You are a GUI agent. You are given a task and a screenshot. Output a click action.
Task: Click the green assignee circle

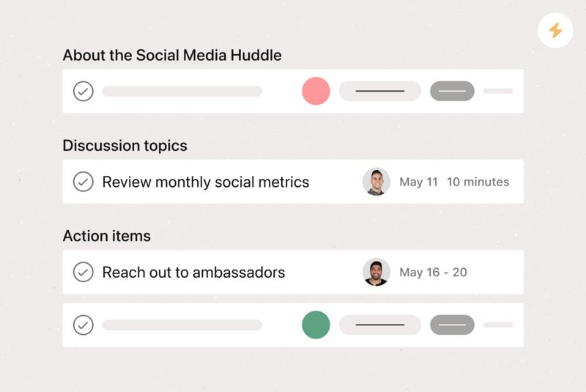316,325
